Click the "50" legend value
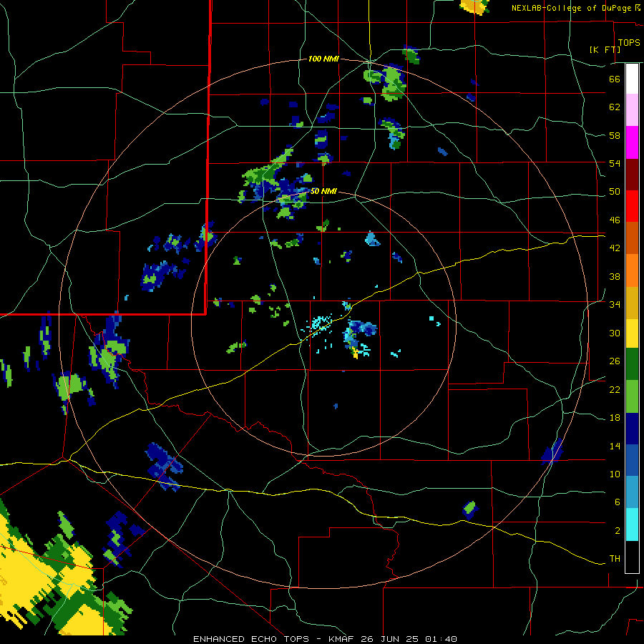The height and width of the screenshot is (644, 644). [x=615, y=192]
